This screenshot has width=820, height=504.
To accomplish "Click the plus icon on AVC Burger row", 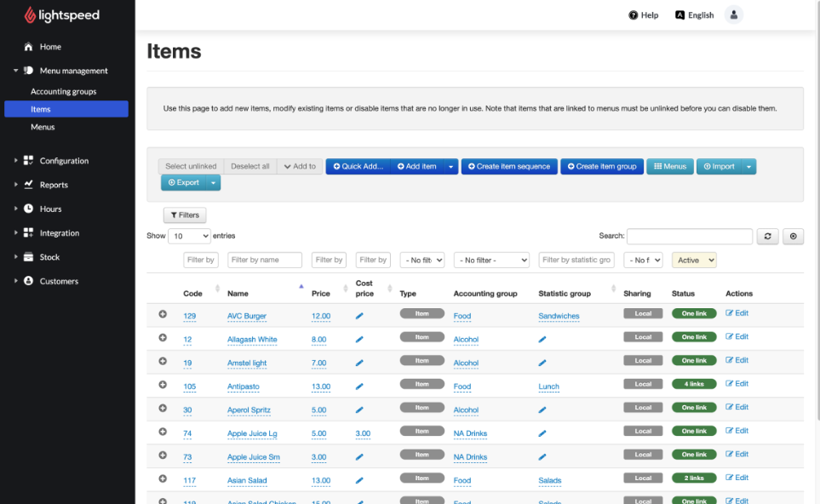I will pyautogui.click(x=163, y=314).
